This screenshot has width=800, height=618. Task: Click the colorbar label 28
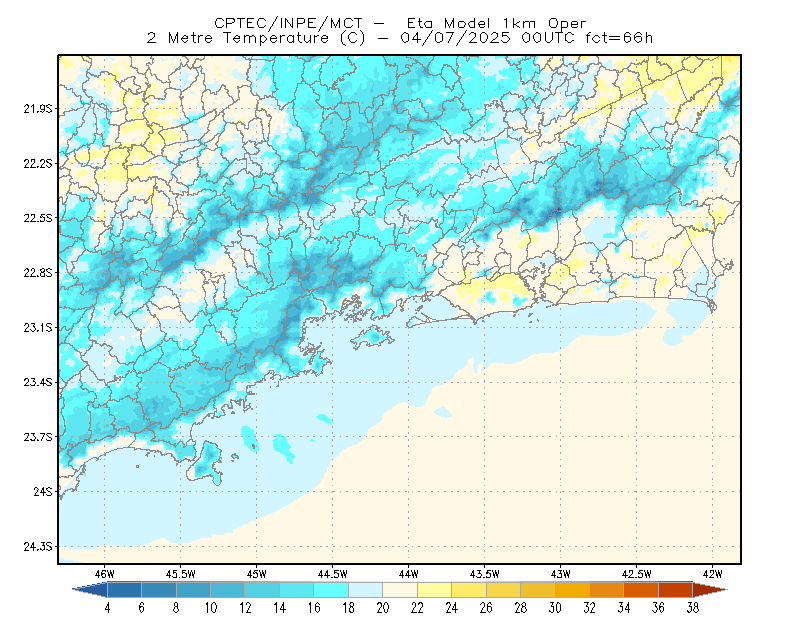[x=520, y=608]
